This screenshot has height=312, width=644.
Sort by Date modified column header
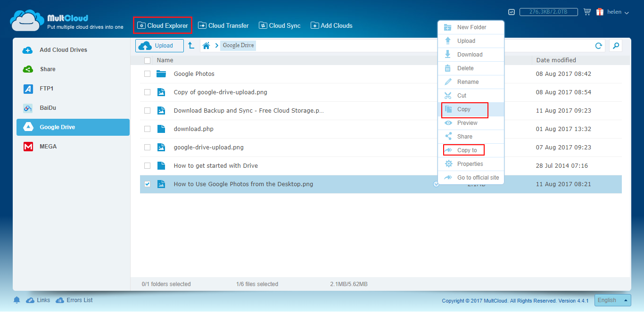coord(556,60)
